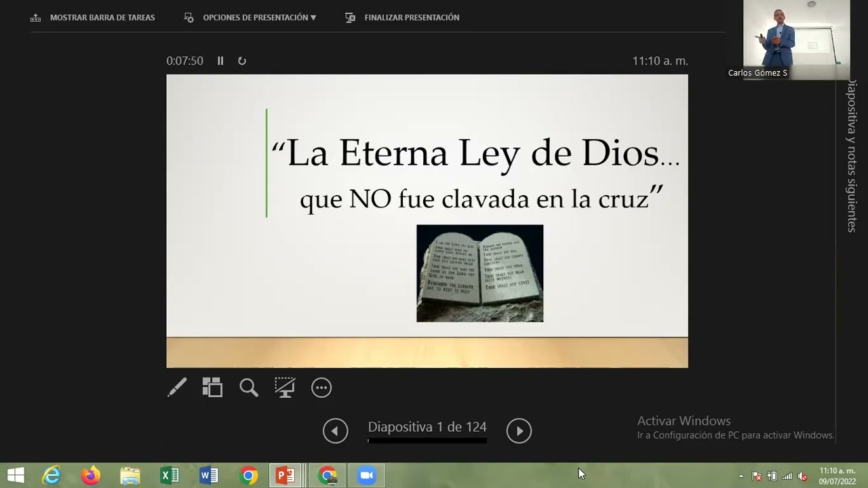This screenshot has height=488, width=868.
Task: Open Word from the taskbar
Action: (x=209, y=476)
